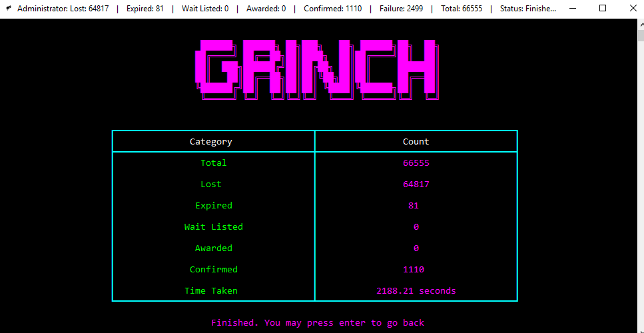Click the '2188.21 seconds' value
The width and height of the screenshot is (644, 333).
point(416,291)
